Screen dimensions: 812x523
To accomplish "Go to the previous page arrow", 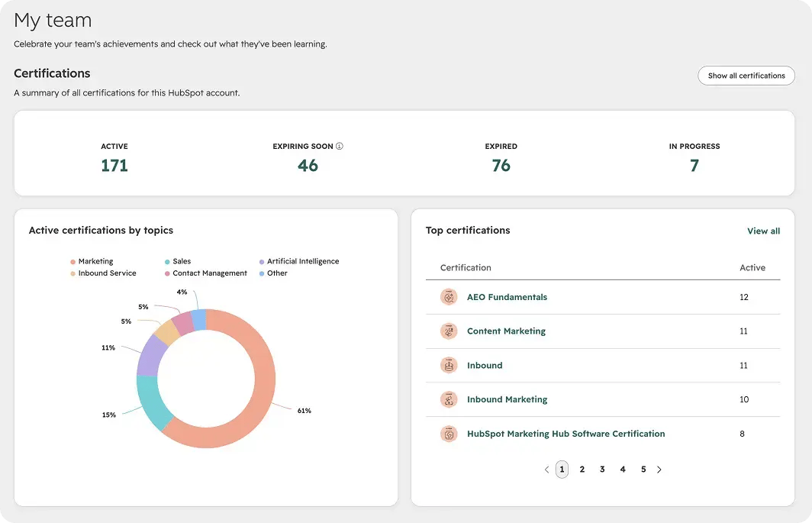I will (x=547, y=470).
